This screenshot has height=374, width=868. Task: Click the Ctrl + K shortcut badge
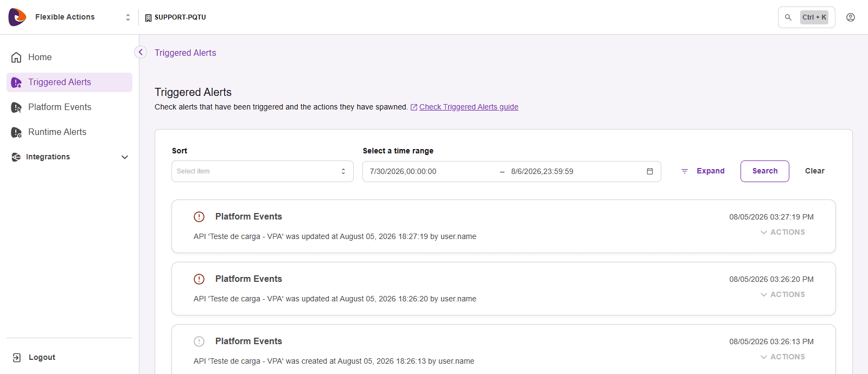click(814, 17)
